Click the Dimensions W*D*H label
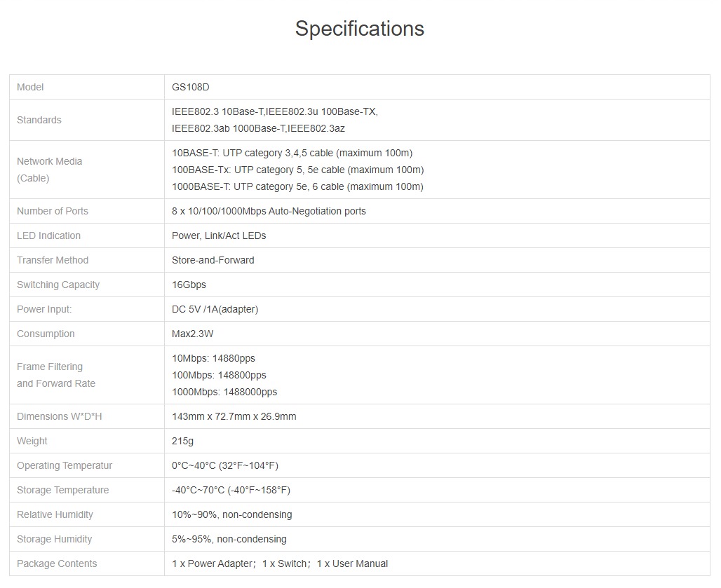This screenshot has width=721, height=588. pyautogui.click(x=60, y=416)
